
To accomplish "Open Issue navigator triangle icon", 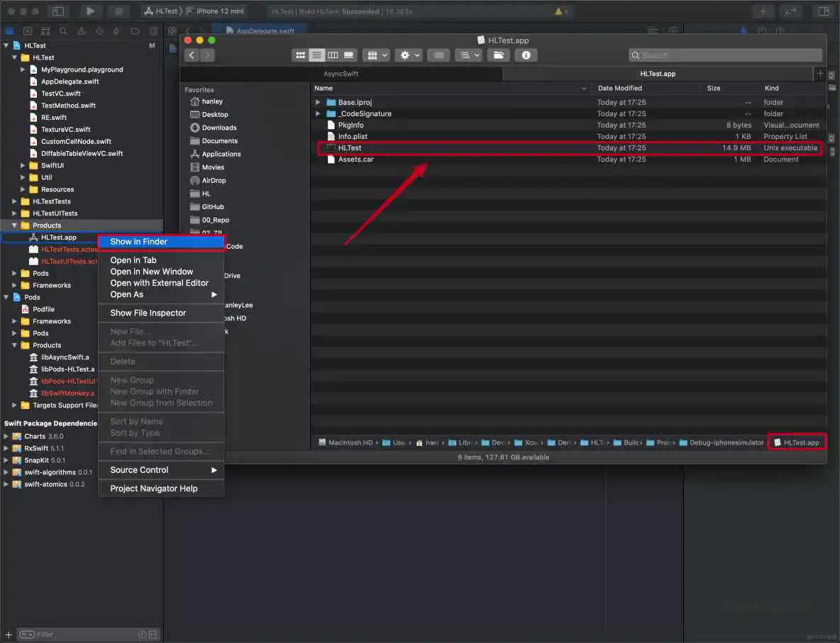I will pos(82,31).
